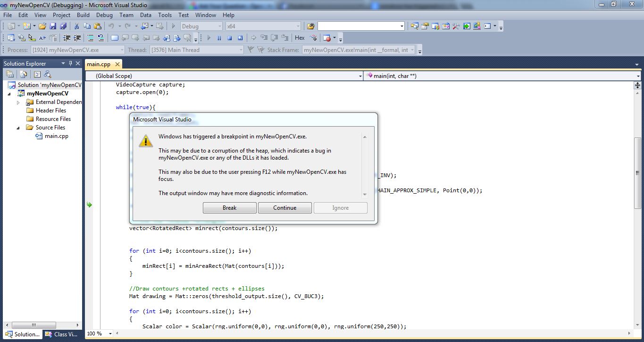Viewport: 644px width, 342px height.
Task: Comment out selected lines icon
Action: tap(91, 38)
